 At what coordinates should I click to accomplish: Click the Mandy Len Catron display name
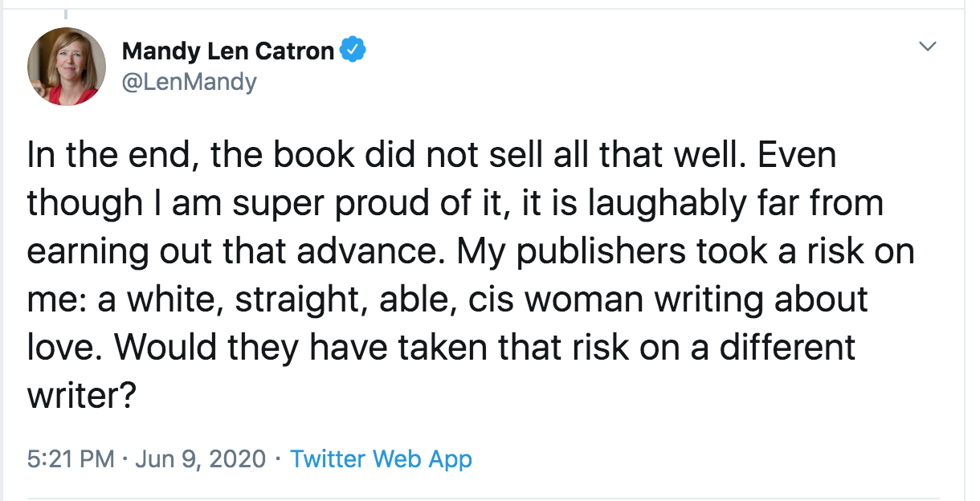(x=227, y=51)
